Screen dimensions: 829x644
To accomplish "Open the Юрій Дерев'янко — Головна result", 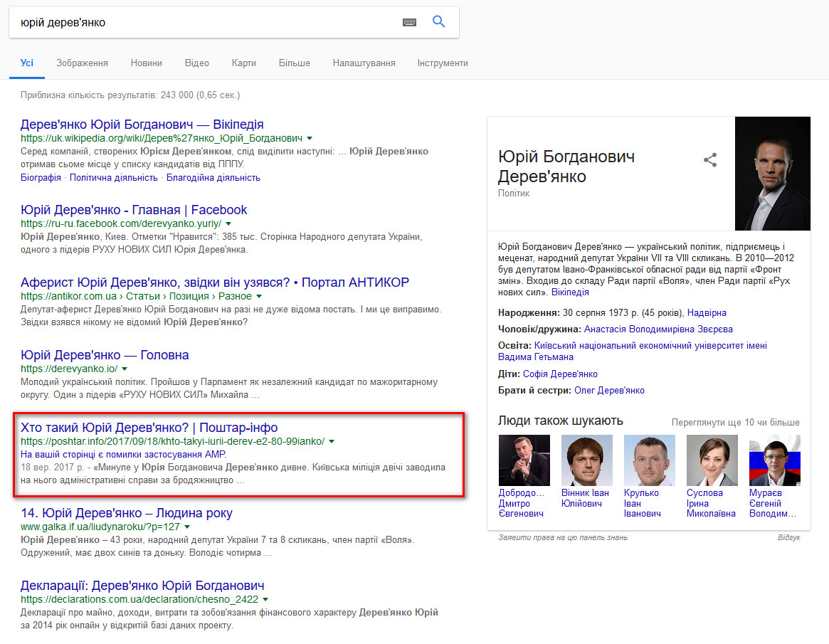I will click(x=105, y=355).
